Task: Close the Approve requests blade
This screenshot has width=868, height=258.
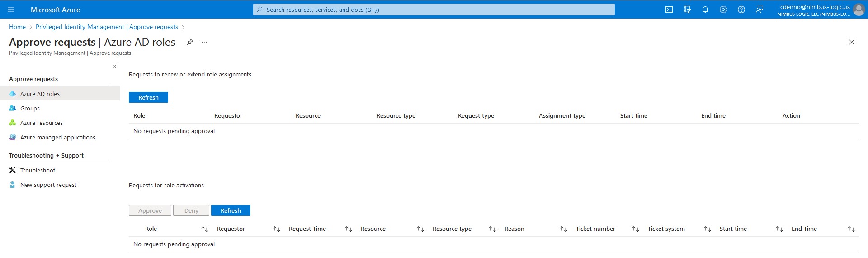Action: tap(852, 42)
